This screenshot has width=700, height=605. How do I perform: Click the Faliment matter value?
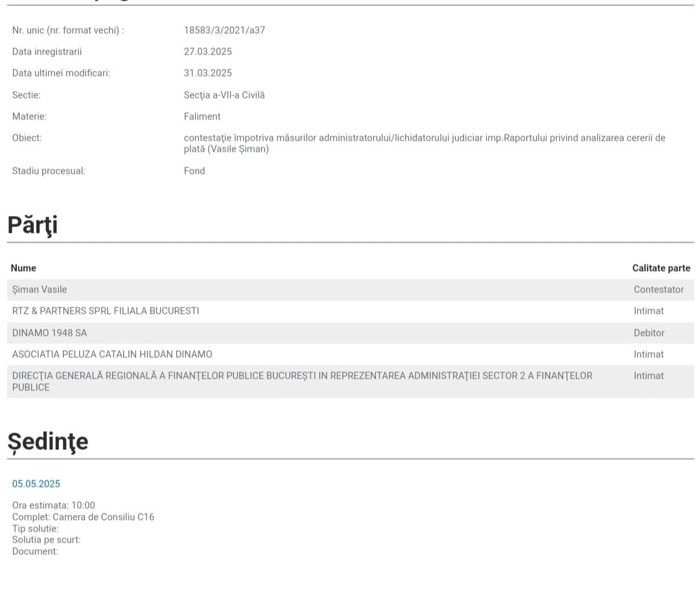[202, 116]
